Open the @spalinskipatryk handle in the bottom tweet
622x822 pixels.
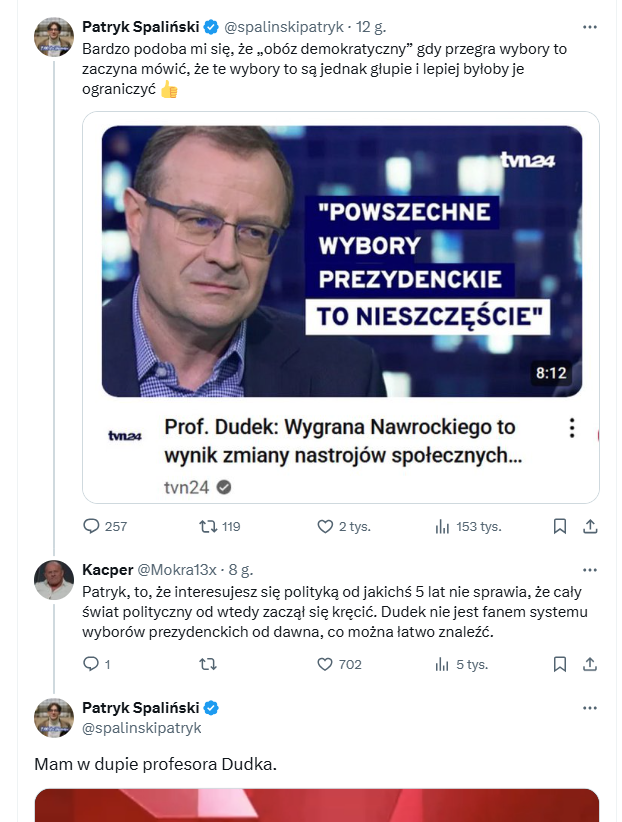pos(141,728)
